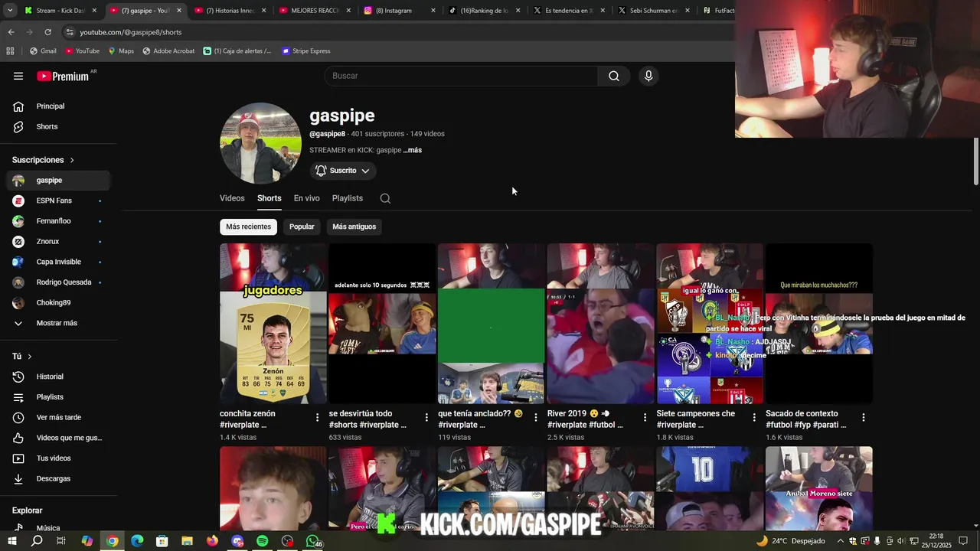Open options menu for 'que tenía anclado??'
The image size is (980, 551).
(x=536, y=418)
